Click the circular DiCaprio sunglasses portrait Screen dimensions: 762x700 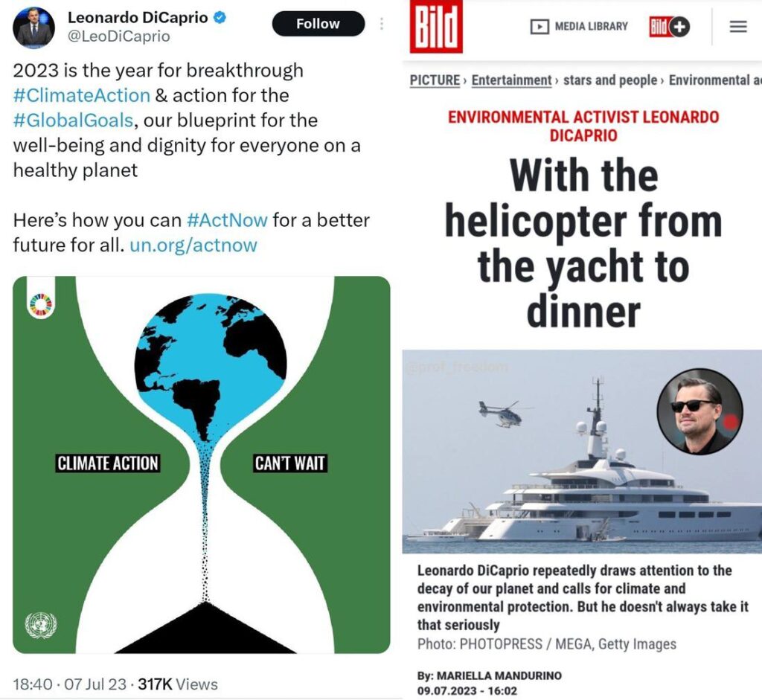coord(699,412)
